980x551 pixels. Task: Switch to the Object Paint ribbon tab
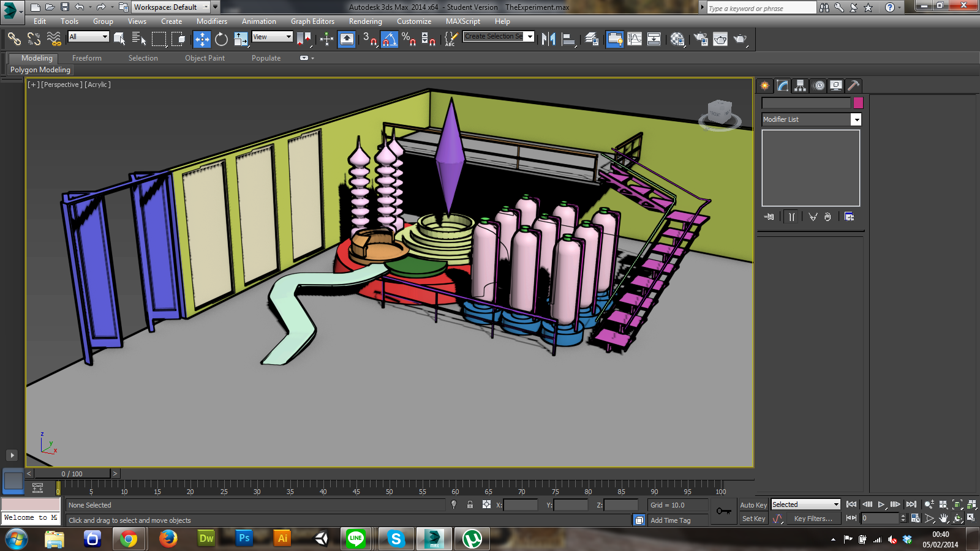pos(205,58)
